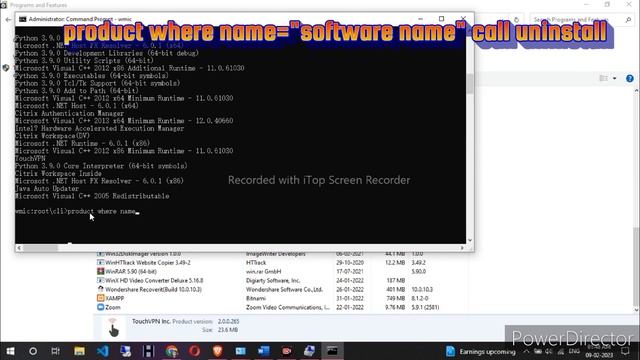640x360 pixels.
Task: Open the notification center icon
Action: point(625,351)
